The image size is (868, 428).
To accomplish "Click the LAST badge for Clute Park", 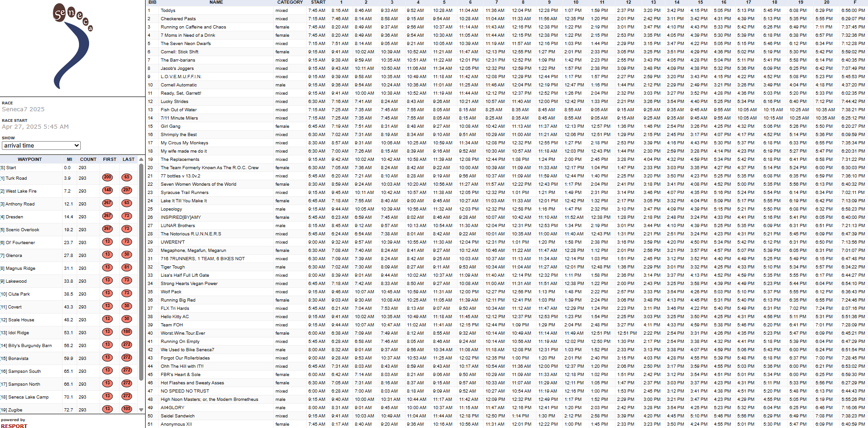I will (127, 293).
